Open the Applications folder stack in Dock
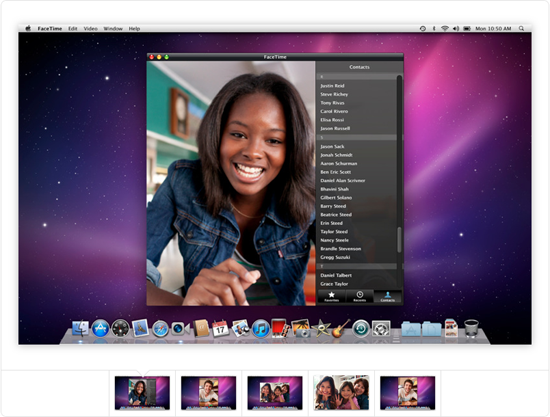The width and height of the screenshot is (550, 417). [x=411, y=329]
